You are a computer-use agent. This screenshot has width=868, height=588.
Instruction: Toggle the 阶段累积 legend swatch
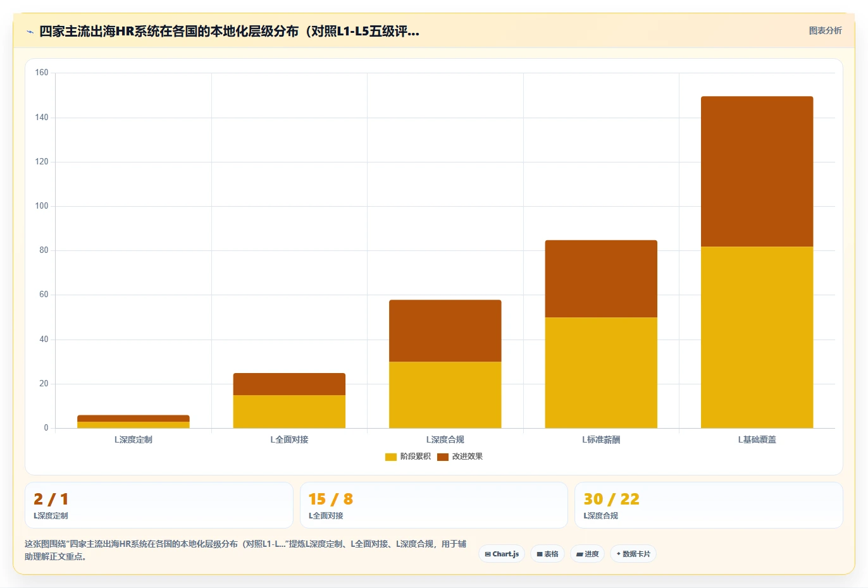(391, 456)
